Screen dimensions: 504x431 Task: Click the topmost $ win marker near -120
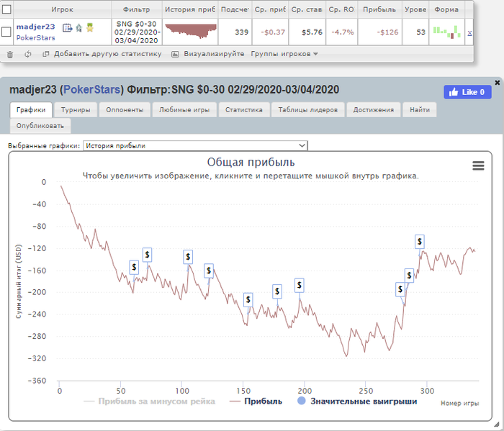pos(420,242)
